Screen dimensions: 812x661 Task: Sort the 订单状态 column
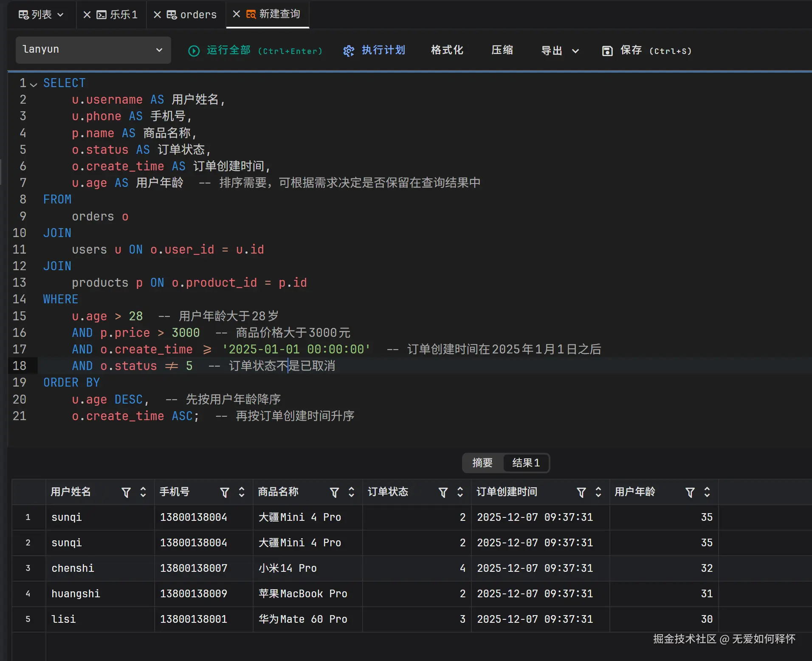coord(460,492)
